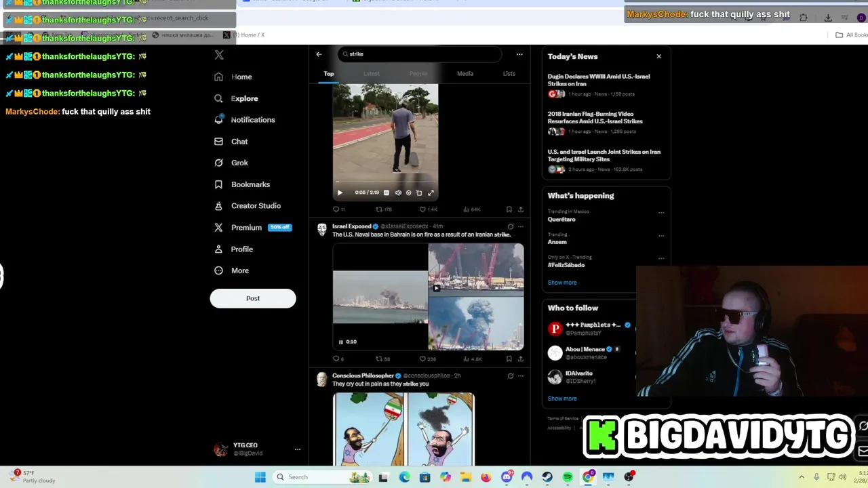Click the search field containing 'strike'
Viewport: 868px width, 488px height.
[x=420, y=54]
